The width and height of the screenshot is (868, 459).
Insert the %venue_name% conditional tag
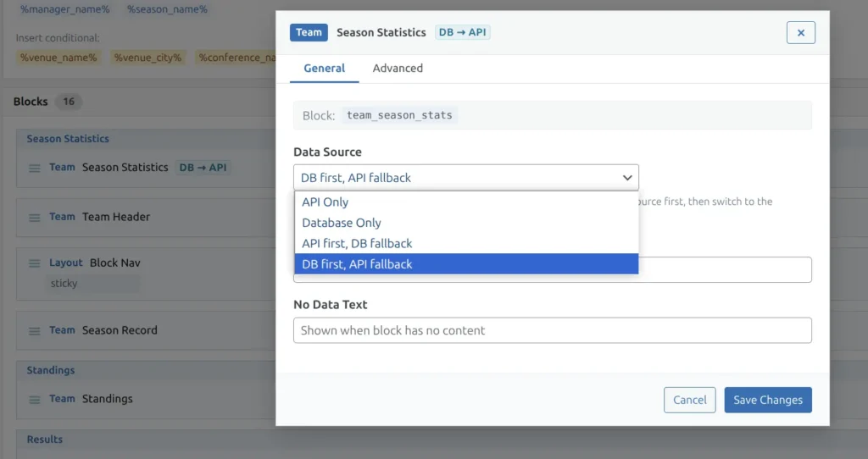58,58
